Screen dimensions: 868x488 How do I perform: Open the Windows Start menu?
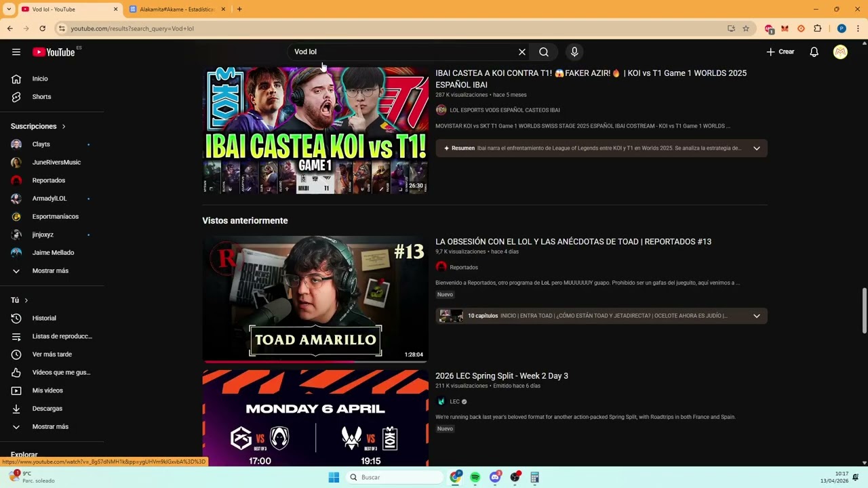tap(334, 477)
